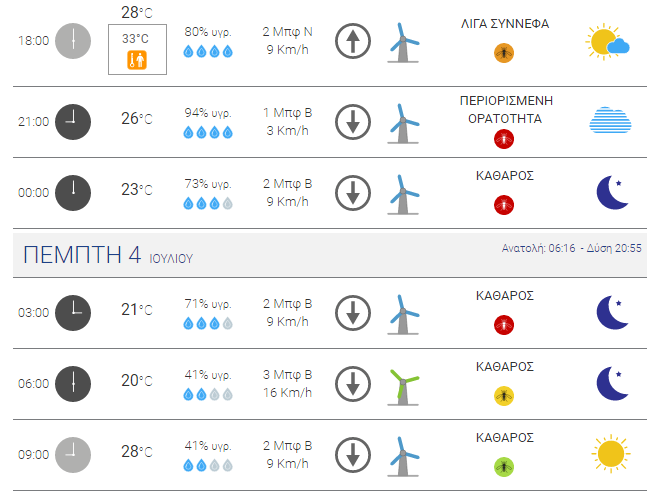Viewport: 669px width, 497px height.
Task: Click the blue fog cloud icon at 21:00
Action: pos(610,120)
